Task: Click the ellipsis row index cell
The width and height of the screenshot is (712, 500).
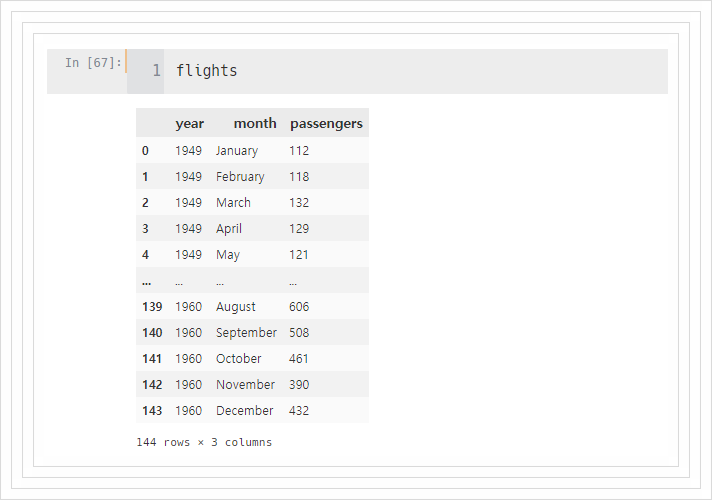Action: click(x=146, y=283)
